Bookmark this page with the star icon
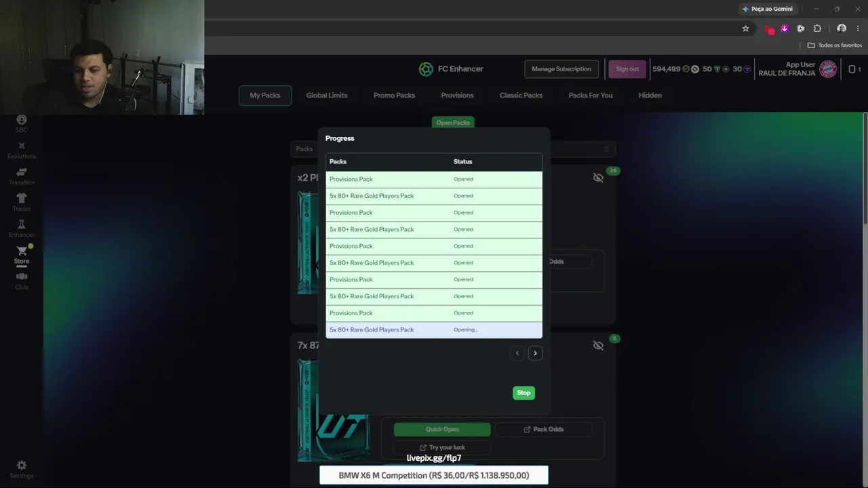The width and height of the screenshot is (868, 488). point(746,28)
